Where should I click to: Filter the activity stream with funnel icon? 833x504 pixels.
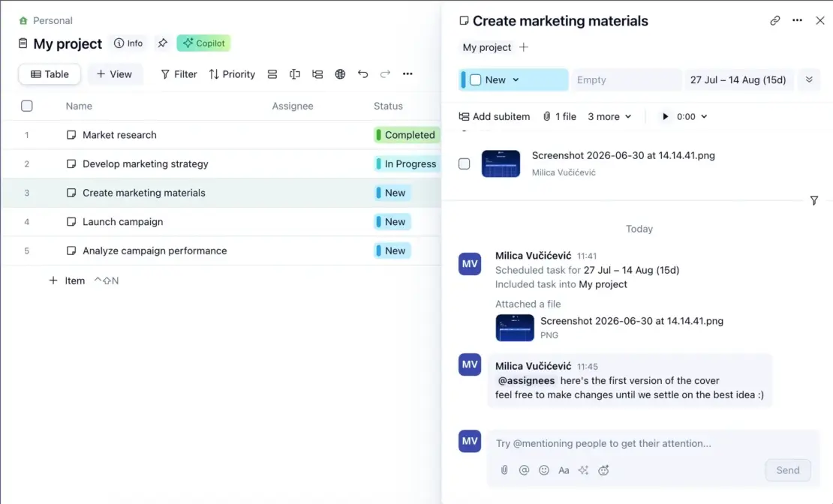tap(814, 200)
